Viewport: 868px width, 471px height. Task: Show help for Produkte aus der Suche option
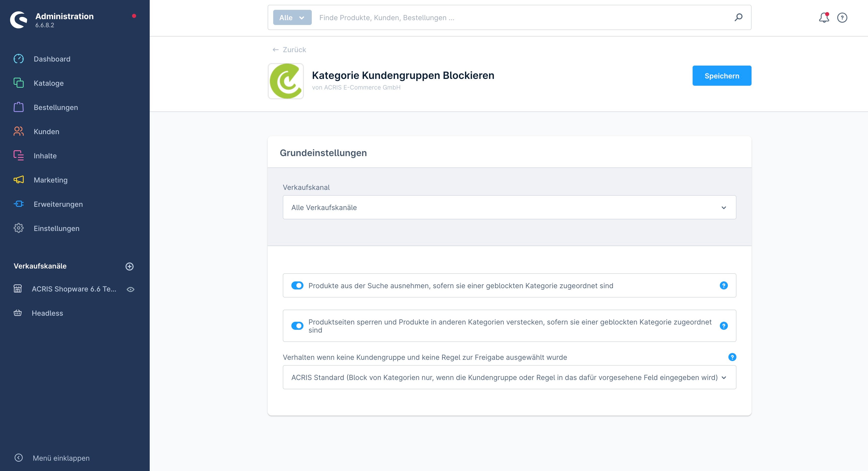[x=723, y=286]
